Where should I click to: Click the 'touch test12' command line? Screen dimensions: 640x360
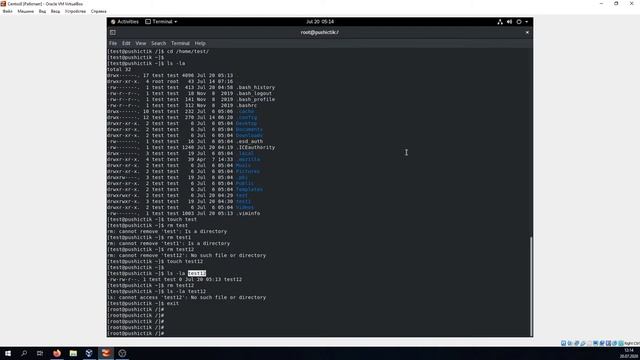[x=155, y=261]
